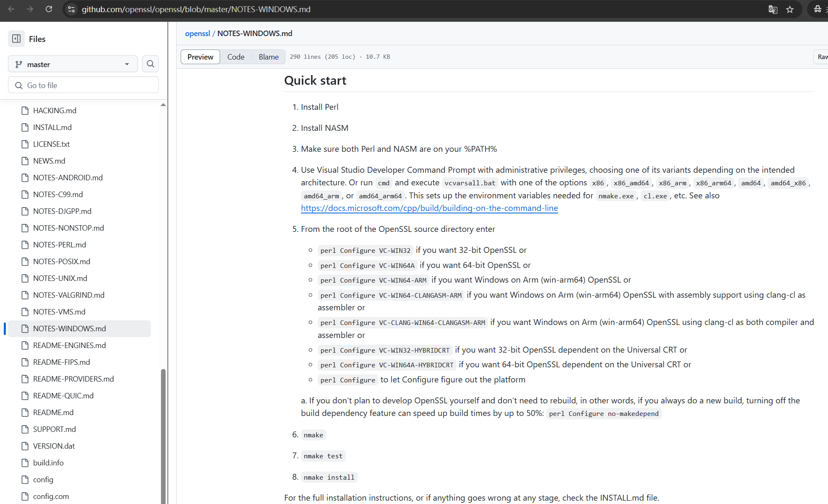Click the translate page icon

(x=773, y=9)
